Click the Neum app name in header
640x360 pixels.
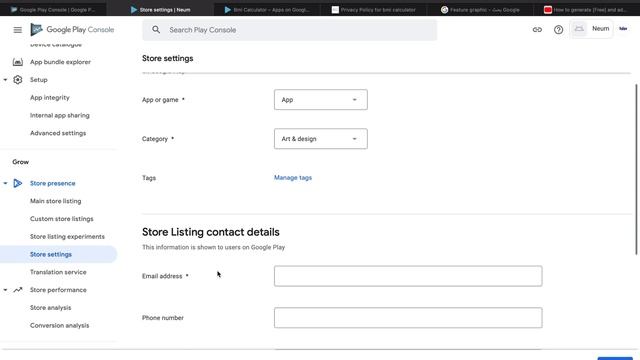[600, 29]
